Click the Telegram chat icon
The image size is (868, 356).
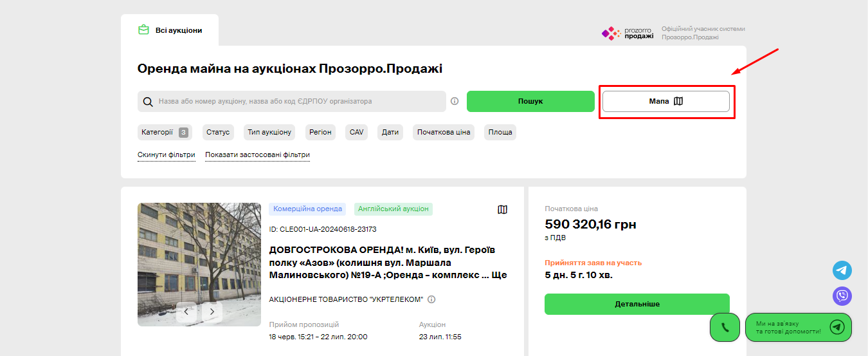tap(842, 270)
